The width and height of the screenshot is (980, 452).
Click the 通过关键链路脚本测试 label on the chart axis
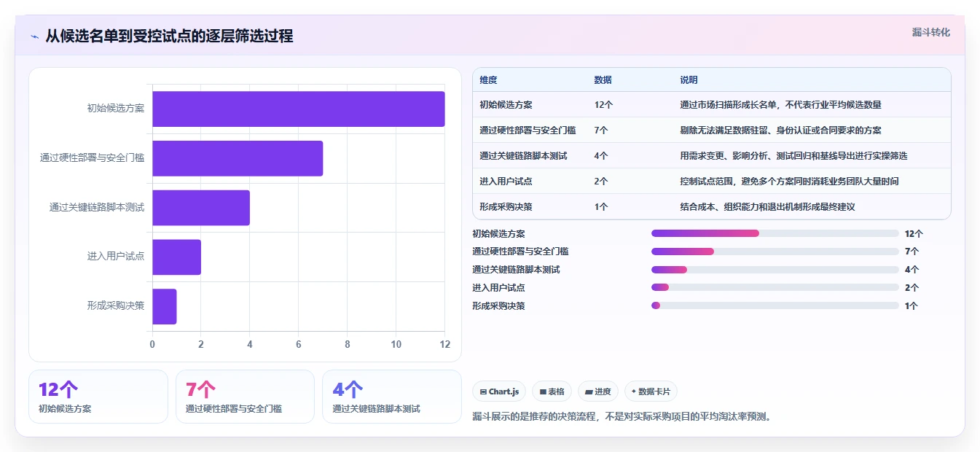pos(96,208)
